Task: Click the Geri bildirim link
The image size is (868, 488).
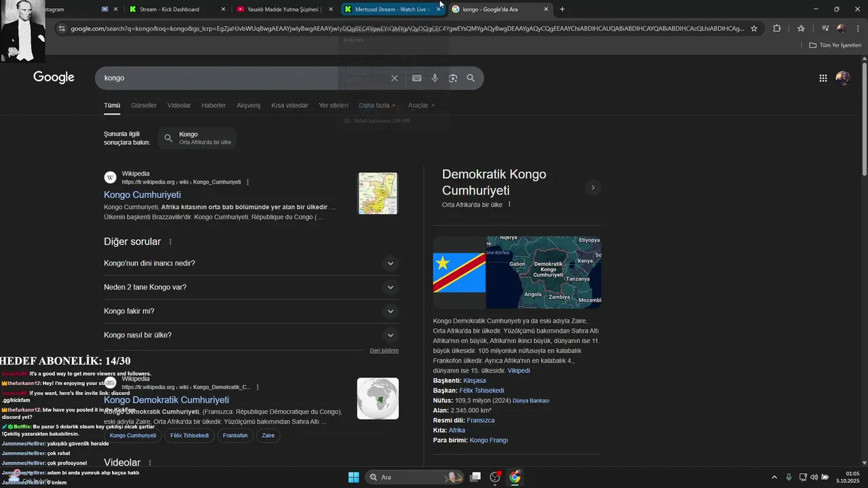Action: (384, 350)
